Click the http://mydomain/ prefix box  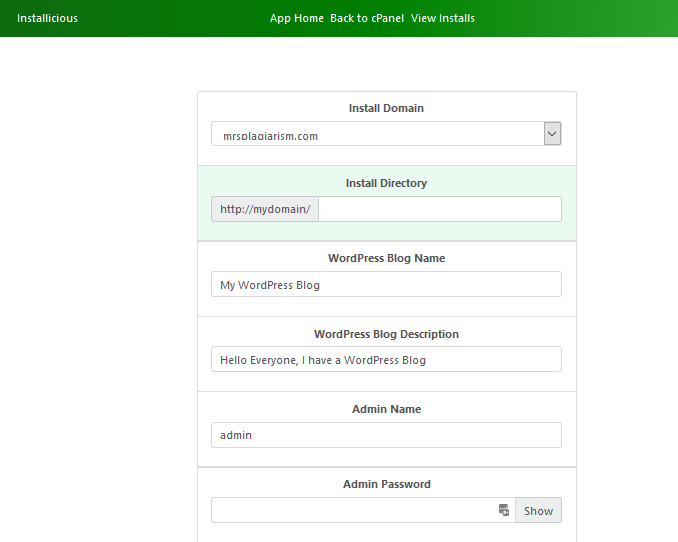pos(265,209)
